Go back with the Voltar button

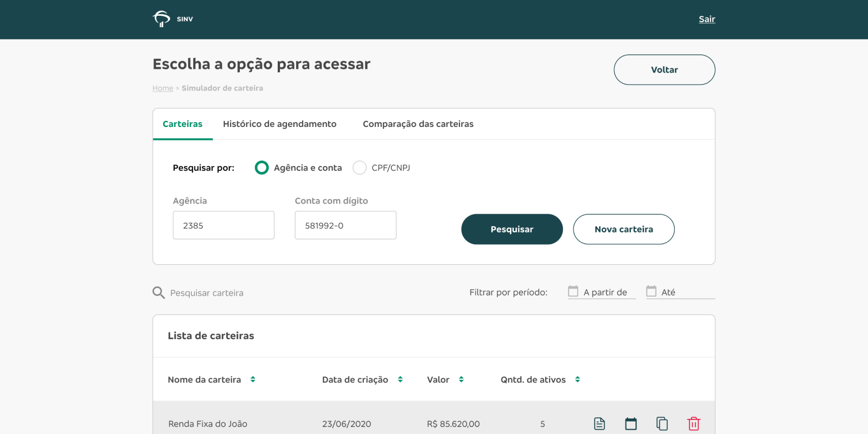point(665,69)
